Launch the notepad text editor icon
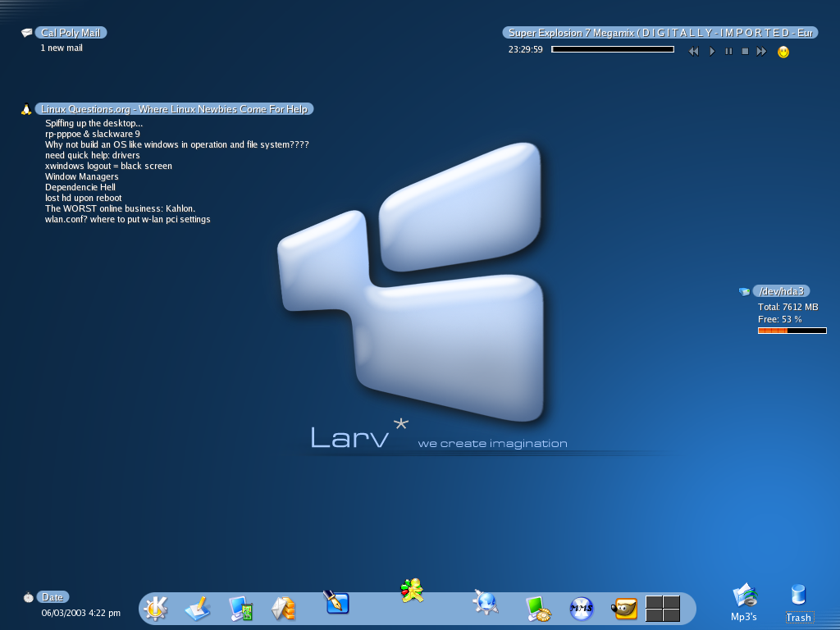840x630 pixels. pyautogui.click(x=198, y=609)
